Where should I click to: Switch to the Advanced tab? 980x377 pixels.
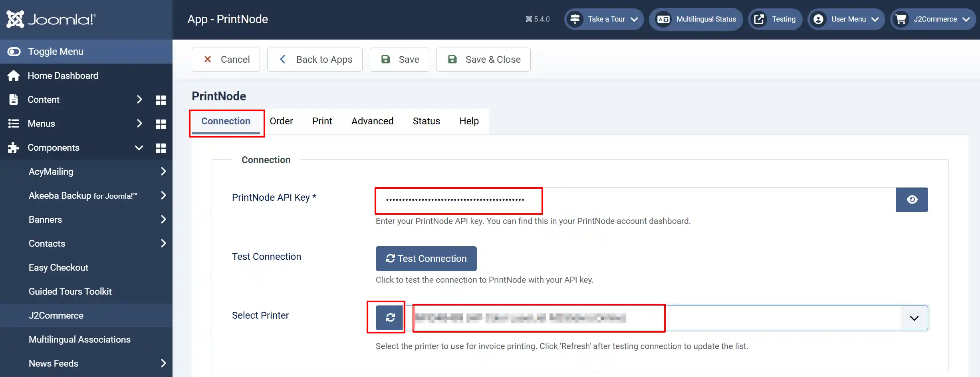tap(372, 121)
